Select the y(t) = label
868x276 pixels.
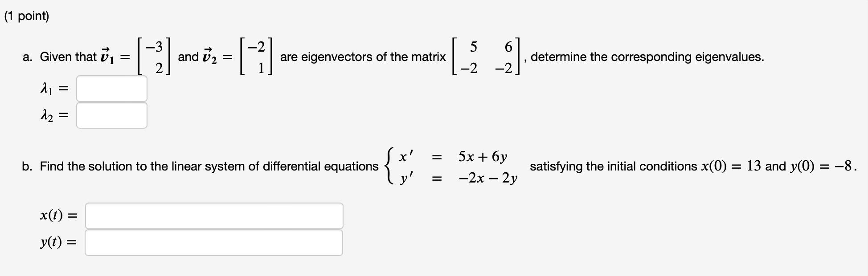click(57, 243)
